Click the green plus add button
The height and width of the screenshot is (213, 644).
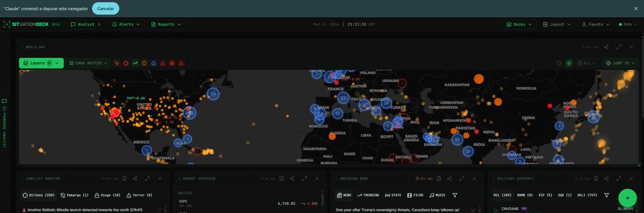[627, 198]
